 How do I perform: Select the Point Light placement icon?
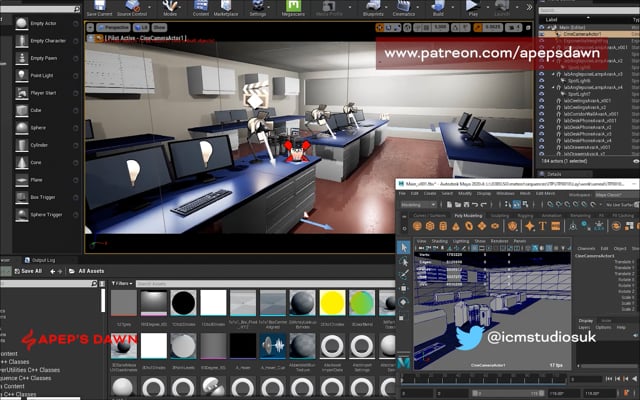(x=22, y=75)
